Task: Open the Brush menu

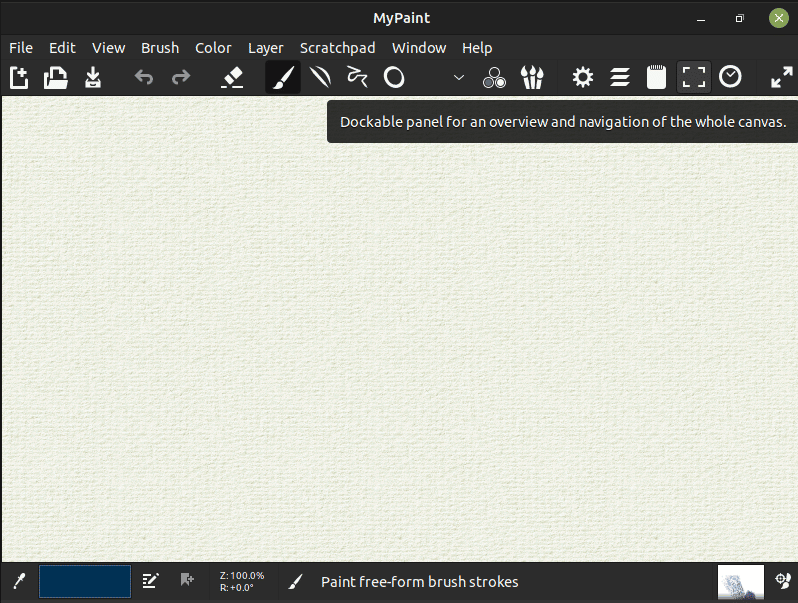Action: coord(160,48)
